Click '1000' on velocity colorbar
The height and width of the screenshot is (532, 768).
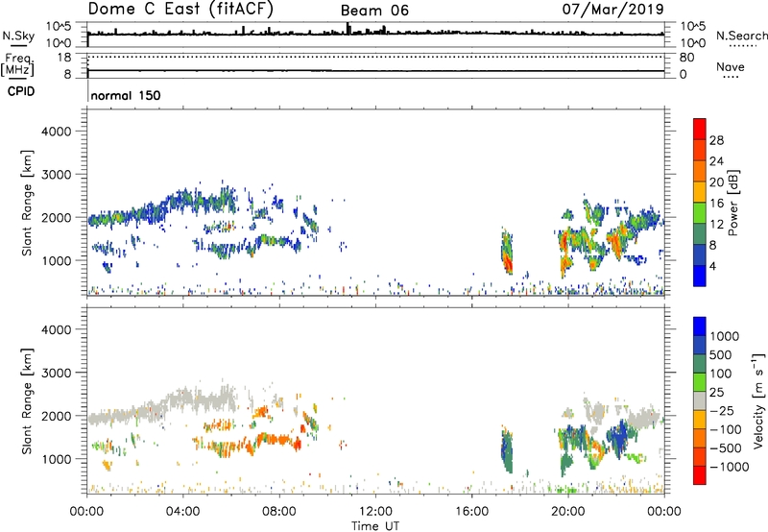tap(725, 336)
